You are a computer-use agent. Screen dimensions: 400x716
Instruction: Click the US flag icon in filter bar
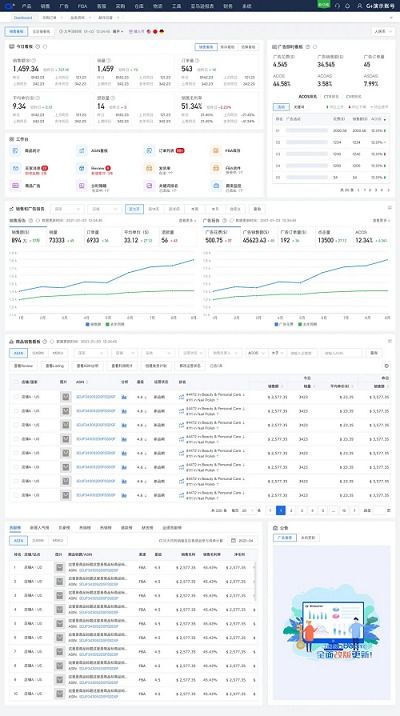pos(149,32)
